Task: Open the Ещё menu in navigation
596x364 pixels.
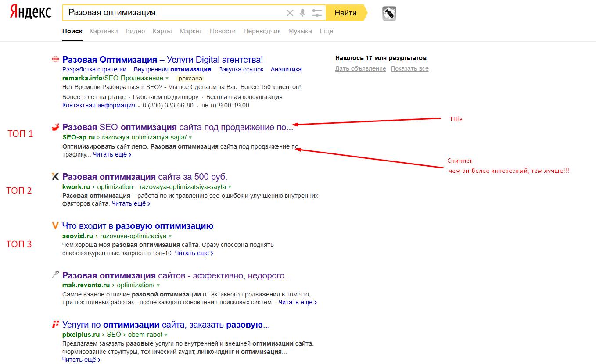Action: coord(326,31)
